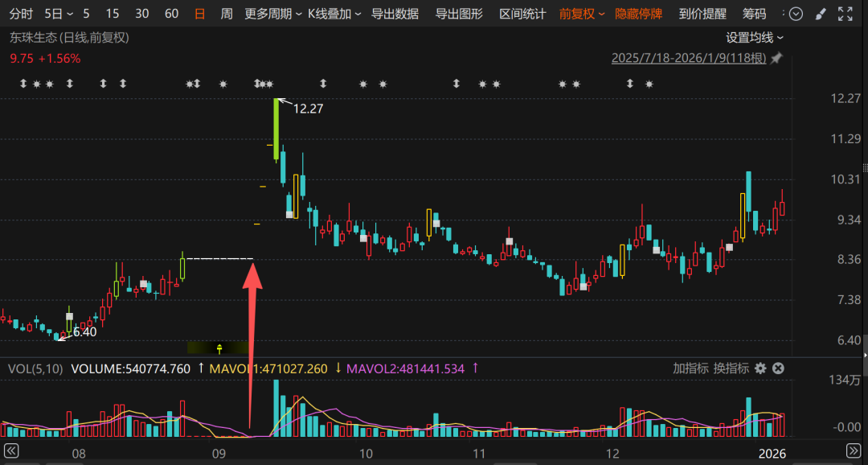
Task: Open the K线叠加 overlay dropdown
Action: (334, 14)
